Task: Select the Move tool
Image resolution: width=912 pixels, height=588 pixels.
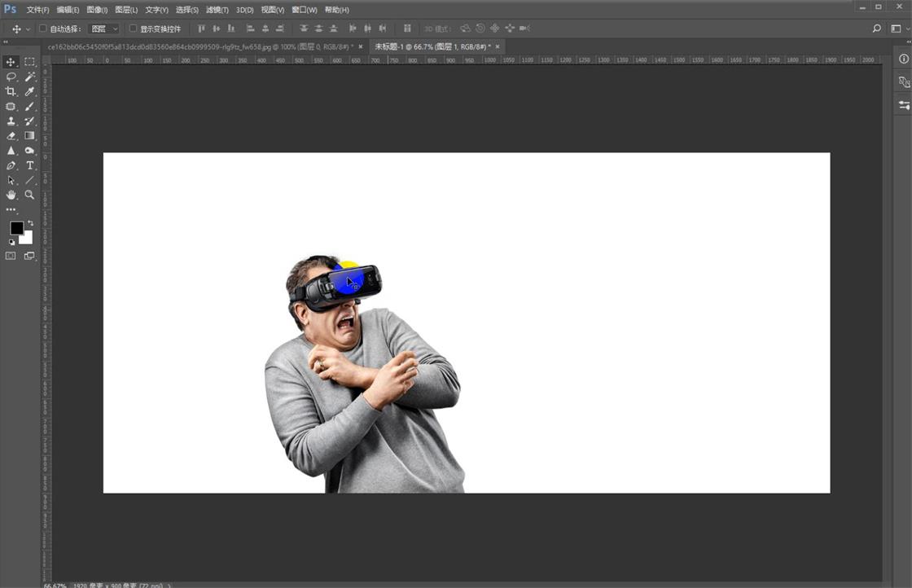Action: pyautogui.click(x=11, y=62)
